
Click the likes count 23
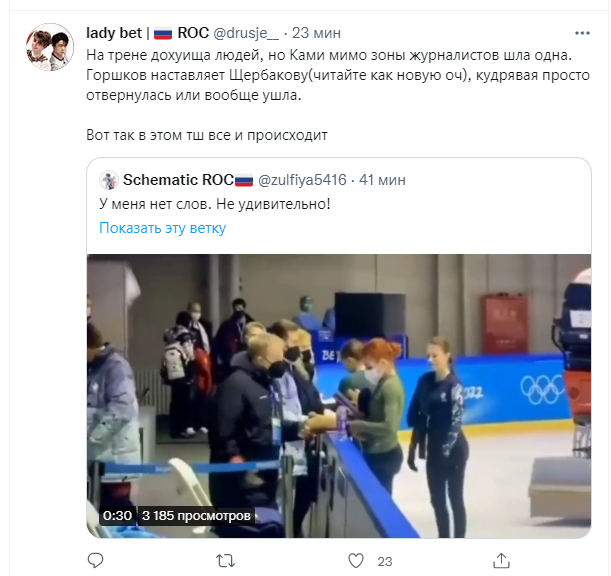pyautogui.click(x=384, y=560)
